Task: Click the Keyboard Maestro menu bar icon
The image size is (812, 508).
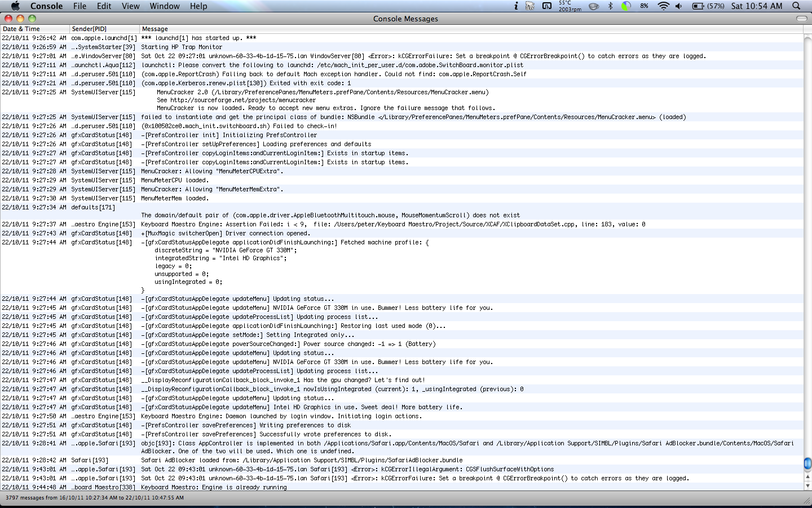Action: (547, 6)
